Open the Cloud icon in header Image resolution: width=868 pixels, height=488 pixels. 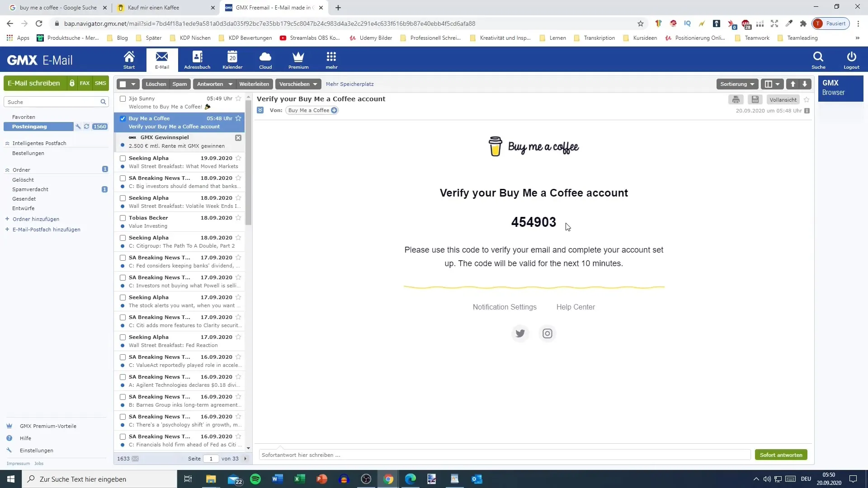point(265,60)
